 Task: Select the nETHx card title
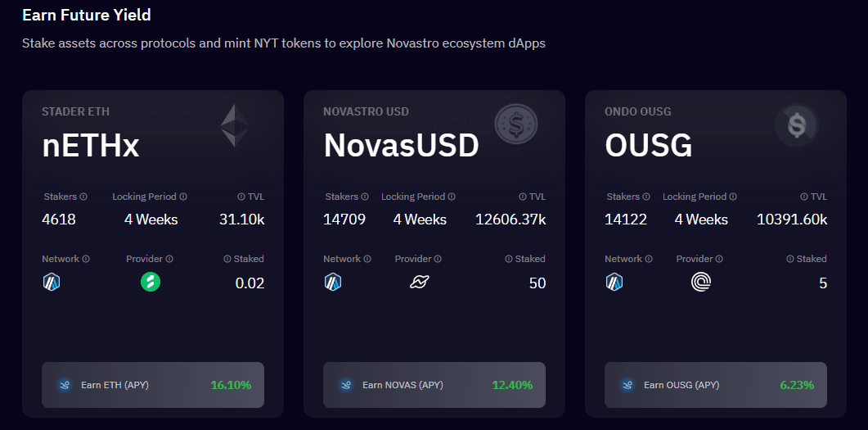[91, 147]
